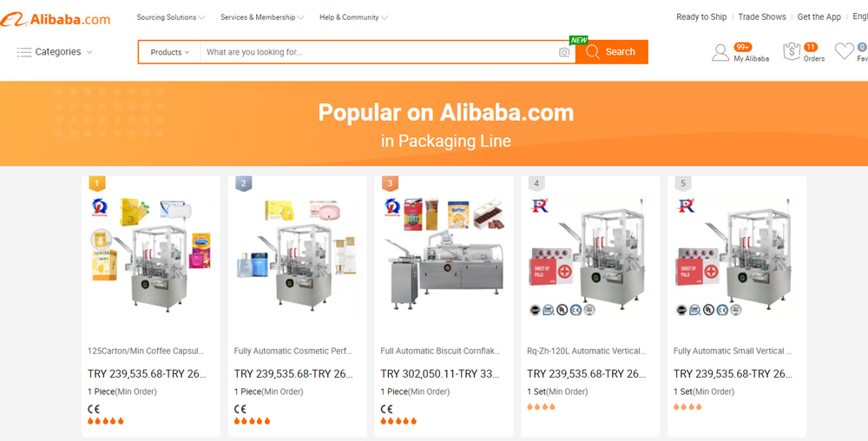Click the Categories hamburger menu icon

[x=23, y=52]
